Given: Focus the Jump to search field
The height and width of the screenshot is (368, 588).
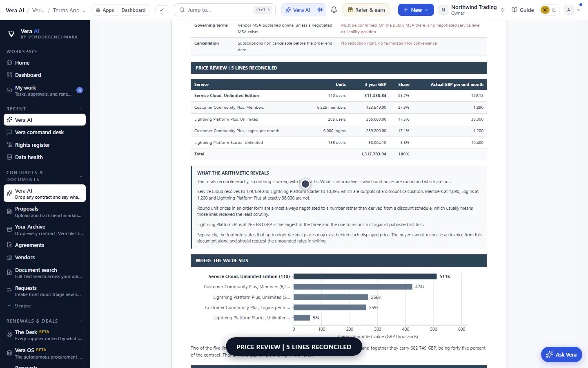Looking at the screenshot, I should pyautogui.click(x=225, y=10).
